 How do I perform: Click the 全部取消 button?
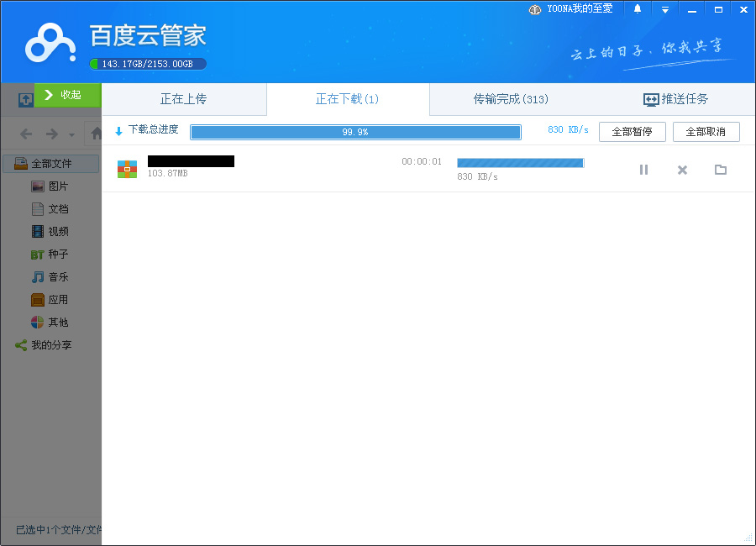pyautogui.click(x=706, y=132)
